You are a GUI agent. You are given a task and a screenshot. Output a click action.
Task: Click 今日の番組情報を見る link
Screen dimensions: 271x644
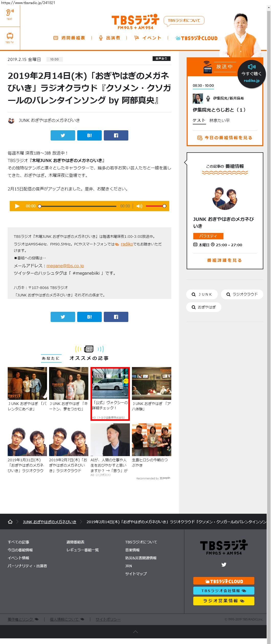point(225,138)
